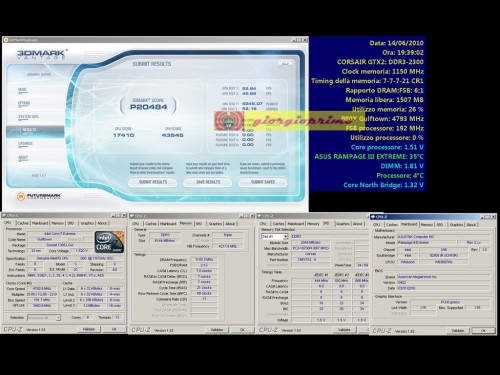Switch to Graphics tab in rightmost CPU-Z window
Image resolution: width=500 pixels, height=375 pixels.
pos(456,225)
